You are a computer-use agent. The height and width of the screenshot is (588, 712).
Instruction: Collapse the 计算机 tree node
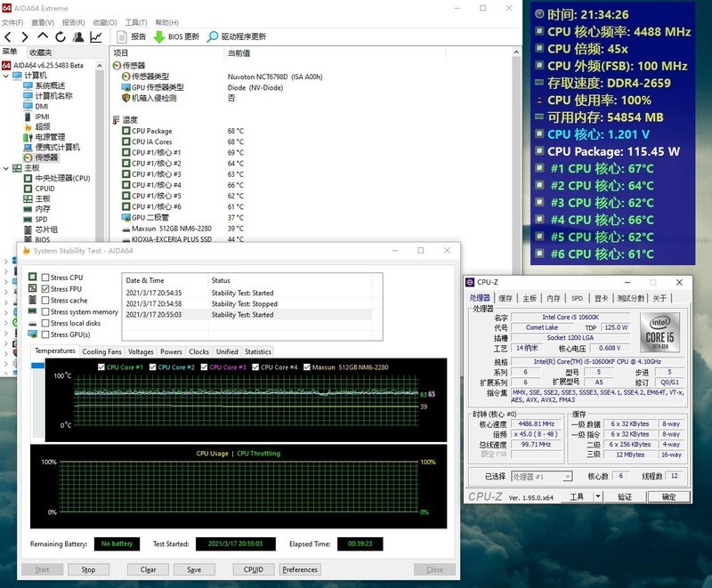tap(6, 76)
